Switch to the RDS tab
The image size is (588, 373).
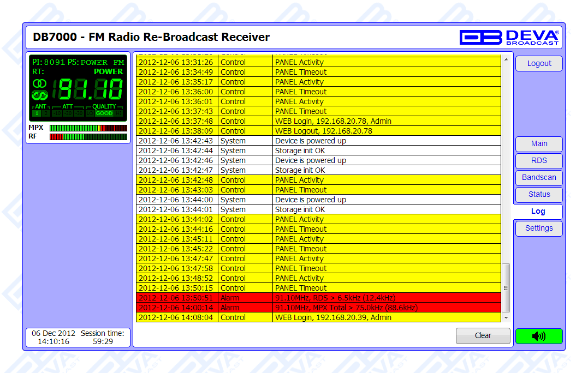click(x=538, y=161)
